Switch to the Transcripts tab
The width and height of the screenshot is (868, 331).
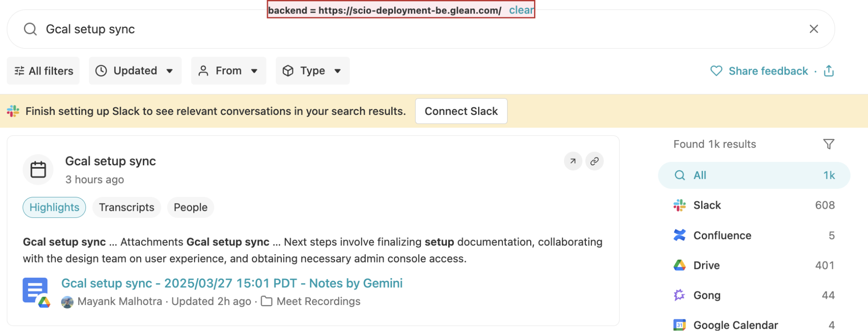(x=126, y=207)
